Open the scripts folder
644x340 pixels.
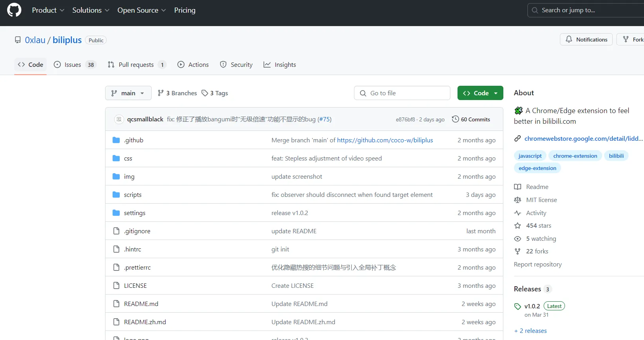[x=132, y=195]
